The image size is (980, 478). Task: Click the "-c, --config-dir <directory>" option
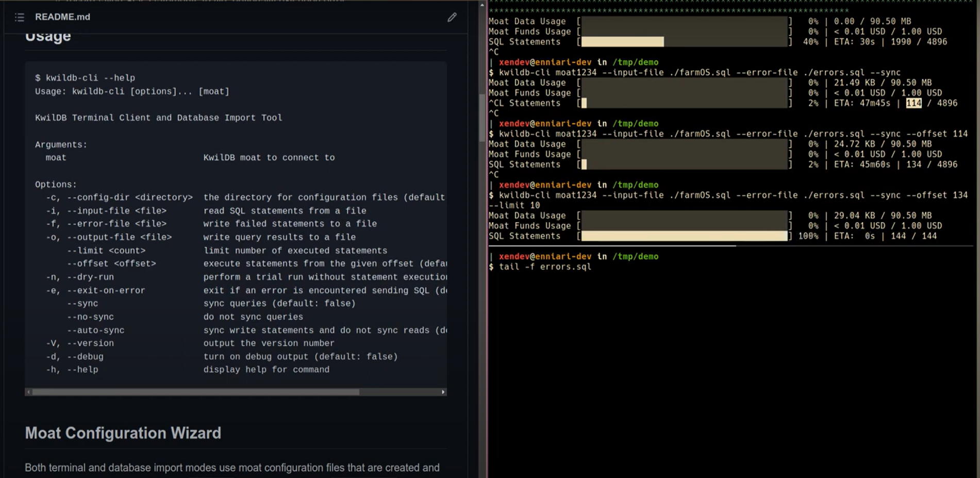119,197
